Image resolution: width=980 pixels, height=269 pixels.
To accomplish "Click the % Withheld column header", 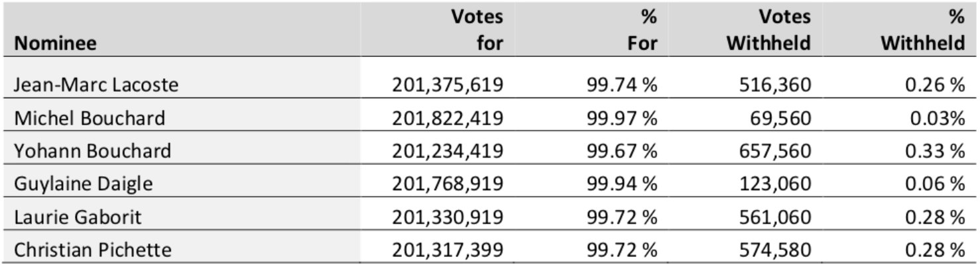I will pos(922,29).
